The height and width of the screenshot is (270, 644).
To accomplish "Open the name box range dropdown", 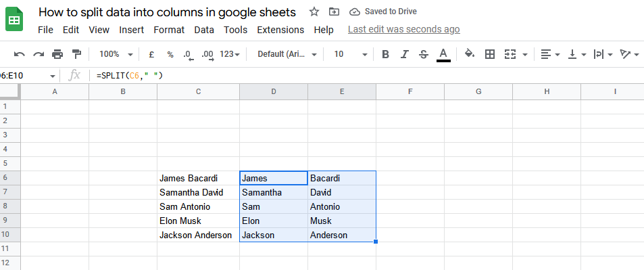I will [53, 76].
